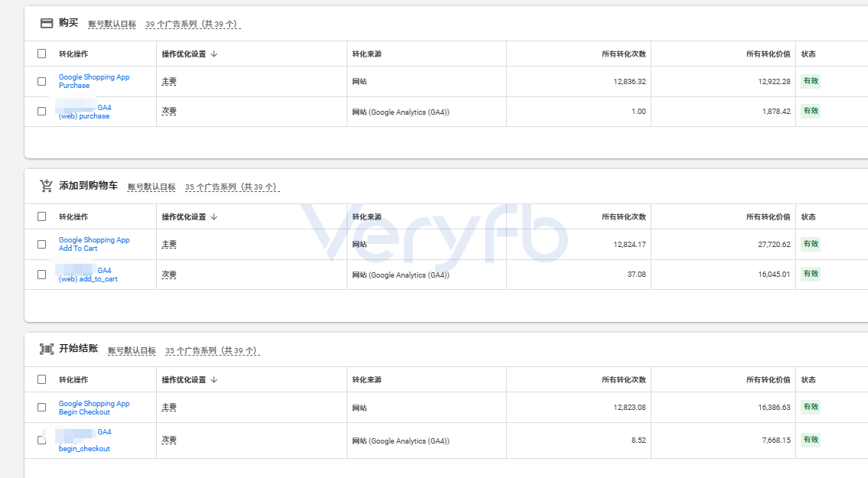Click 账号默认目标 label in 开始结账 section
Screen dimensions: 868x478
pos(132,351)
